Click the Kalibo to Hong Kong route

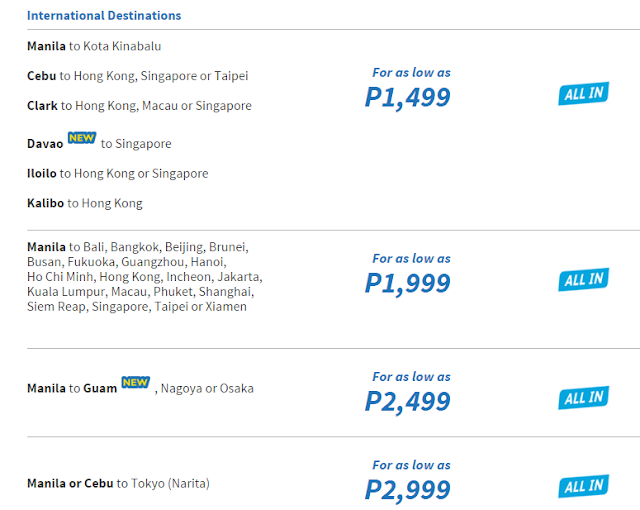(85, 203)
